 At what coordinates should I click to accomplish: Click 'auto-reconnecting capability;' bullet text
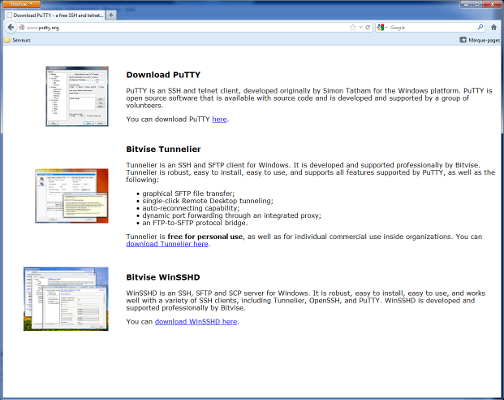click(x=191, y=208)
